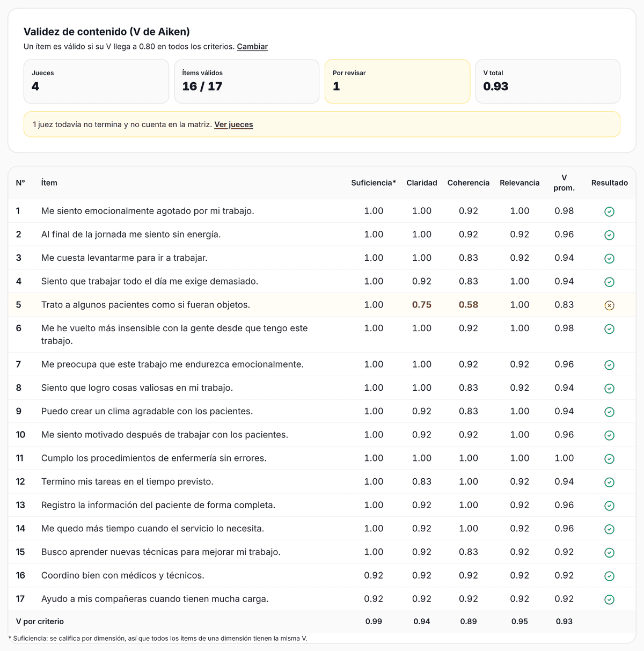Click the Coherencia column header

[469, 183]
